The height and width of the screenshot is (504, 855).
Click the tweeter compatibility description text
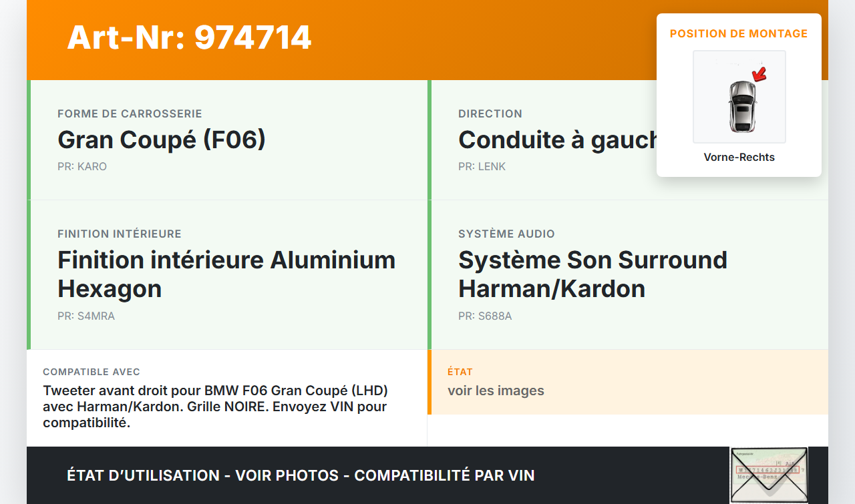(215, 406)
